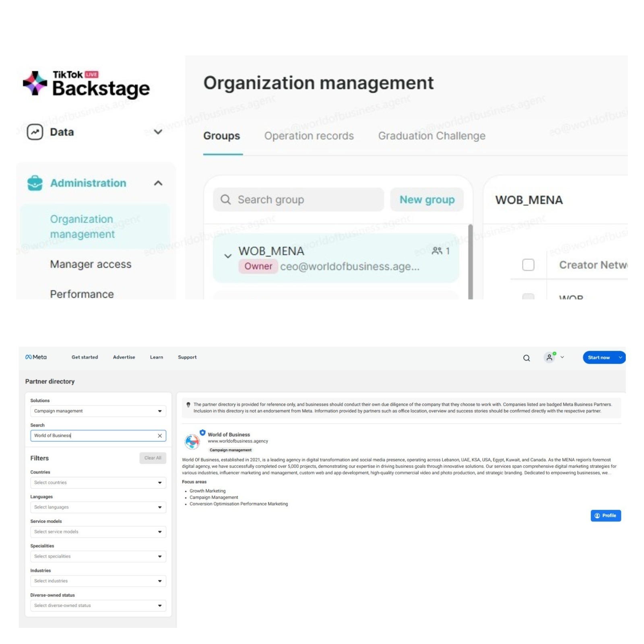The image size is (644, 644).
Task: Click the Meta logo in header
Action: tap(36, 357)
